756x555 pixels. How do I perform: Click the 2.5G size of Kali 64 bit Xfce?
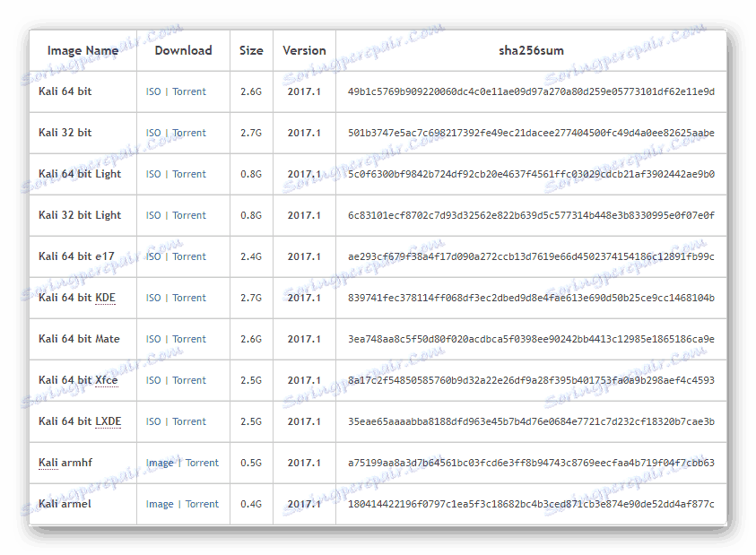[x=251, y=380]
